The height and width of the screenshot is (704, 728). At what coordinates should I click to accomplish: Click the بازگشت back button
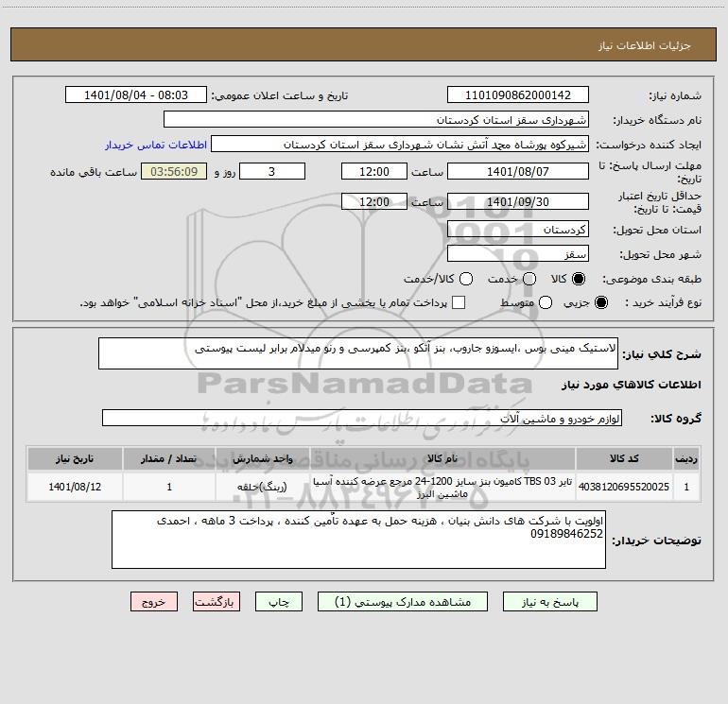click(x=217, y=602)
